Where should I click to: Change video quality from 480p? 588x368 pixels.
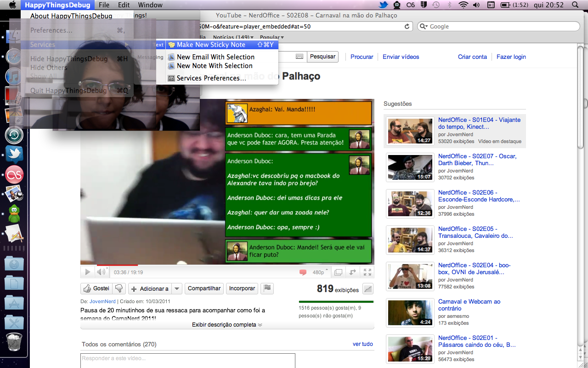(x=320, y=272)
